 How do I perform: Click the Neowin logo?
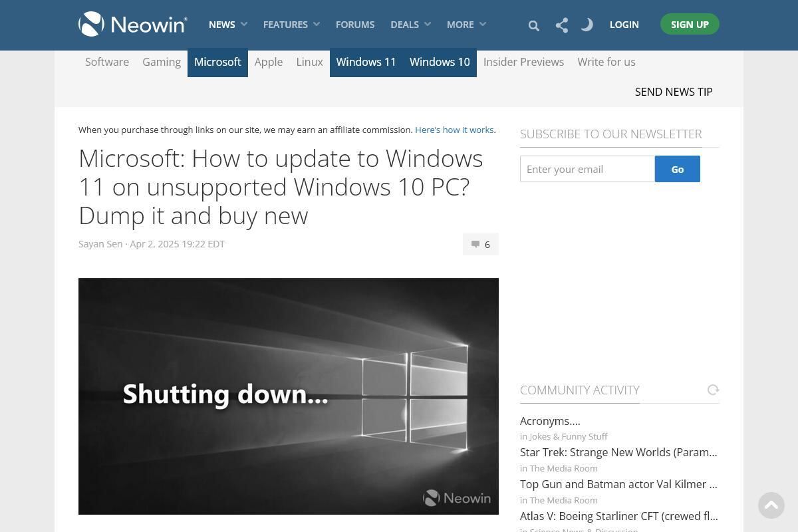132,23
